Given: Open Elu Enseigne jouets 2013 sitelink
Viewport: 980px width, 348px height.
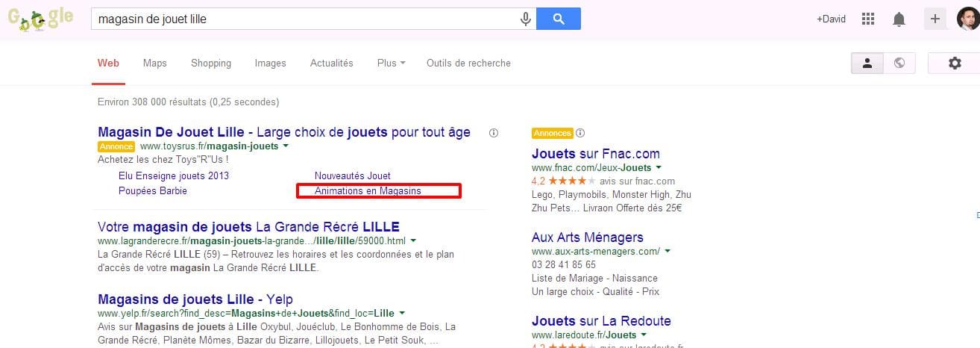Looking at the screenshot, I should 174,176.
